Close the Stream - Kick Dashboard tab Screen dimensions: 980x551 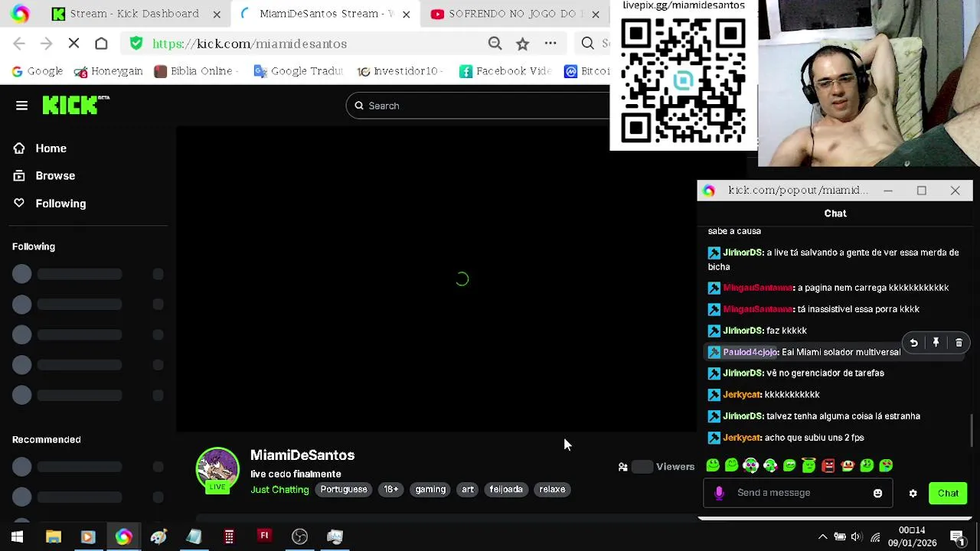(217, 14)
